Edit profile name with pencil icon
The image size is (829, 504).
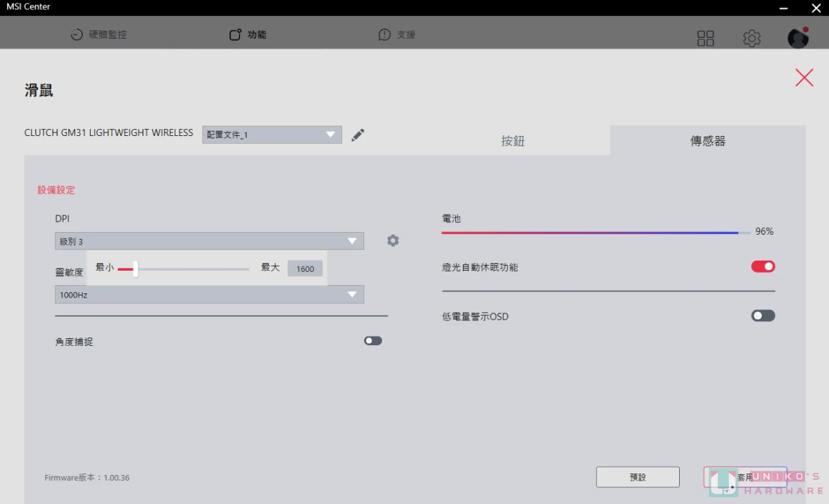point(358,135)
